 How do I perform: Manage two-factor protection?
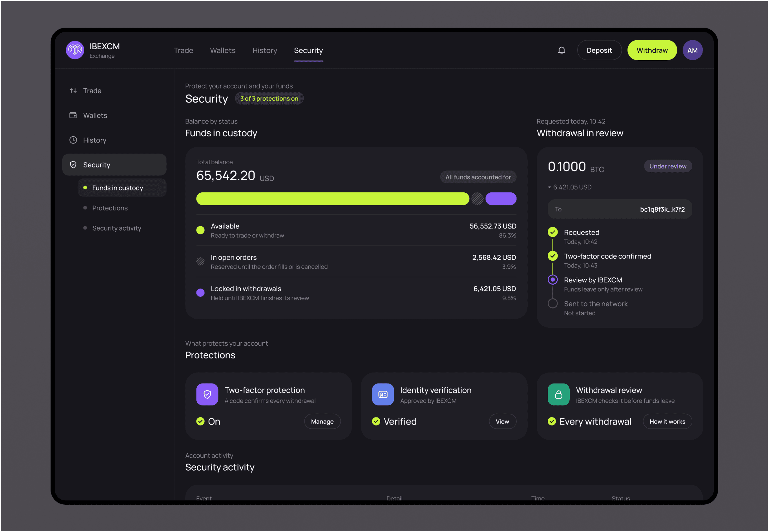(x=322, y=422)
